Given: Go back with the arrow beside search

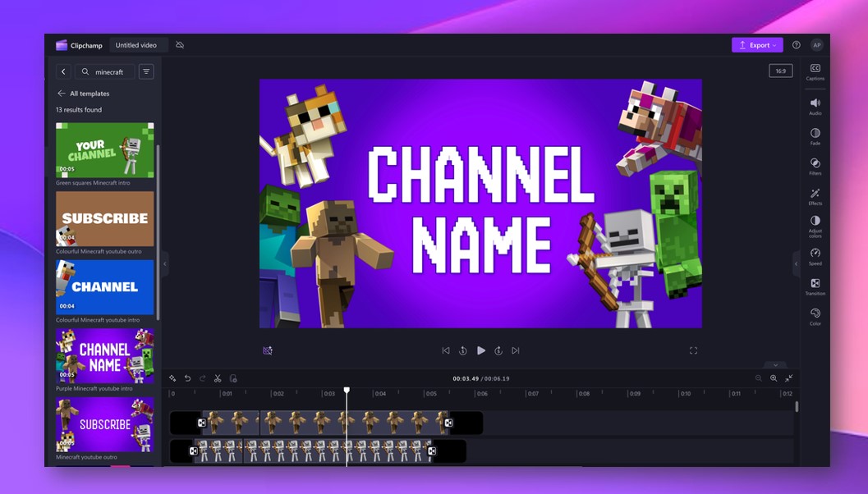Looking at the screenshot, I should click(x=63, y=71).
